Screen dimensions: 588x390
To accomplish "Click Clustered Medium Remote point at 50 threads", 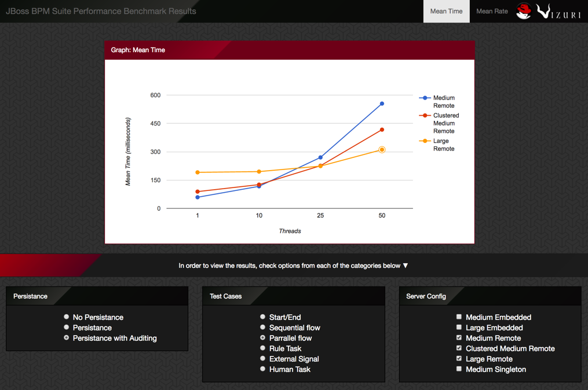I will [382, 130].
